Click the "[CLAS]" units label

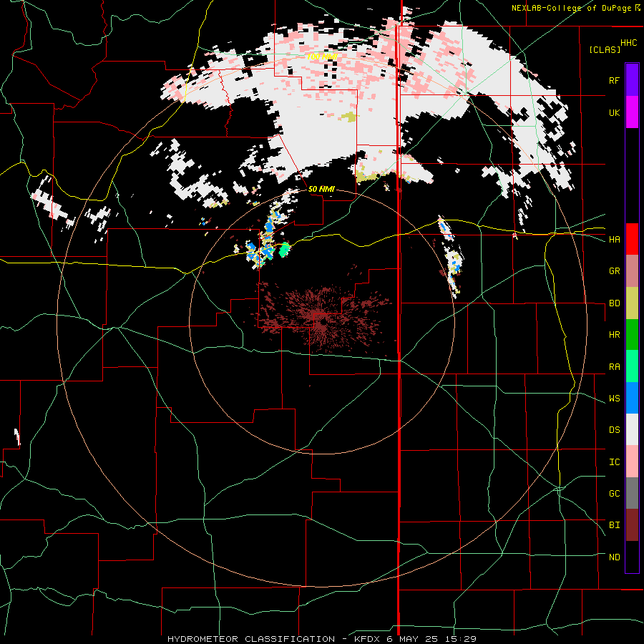(x=605, y=49)
